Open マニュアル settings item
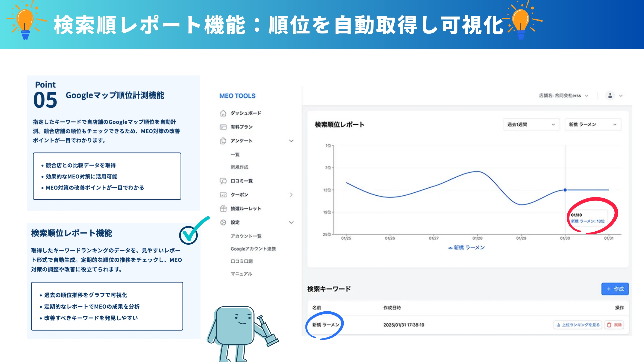This screenshot has height=362, width=644. (x=241, y=274)
